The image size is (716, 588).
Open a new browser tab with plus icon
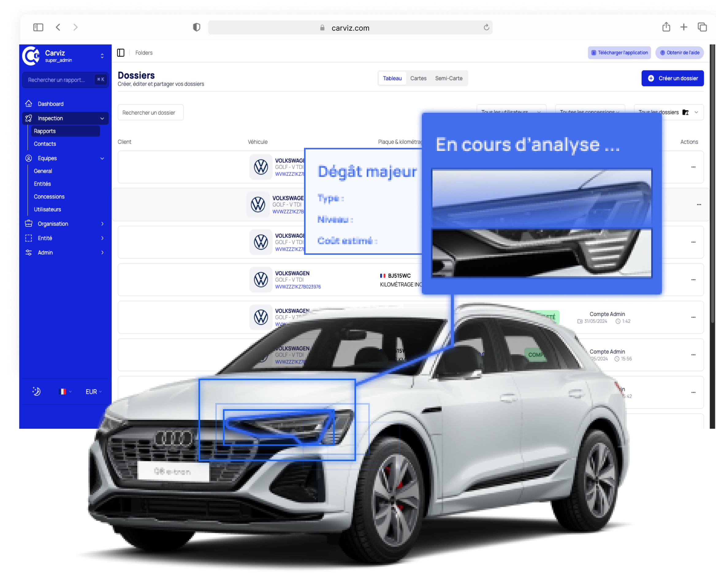tap(684, 27)
